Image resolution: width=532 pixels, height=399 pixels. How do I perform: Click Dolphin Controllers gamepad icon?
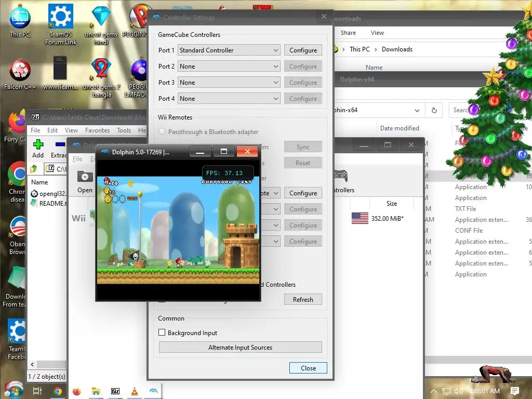pyautogui.click(x=341, y=176)
